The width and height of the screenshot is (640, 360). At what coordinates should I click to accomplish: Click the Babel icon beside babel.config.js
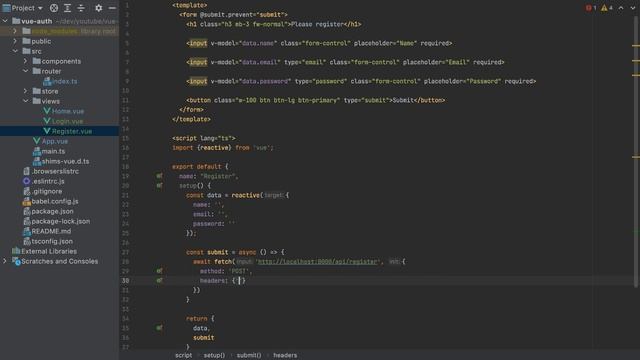(27, 201)
